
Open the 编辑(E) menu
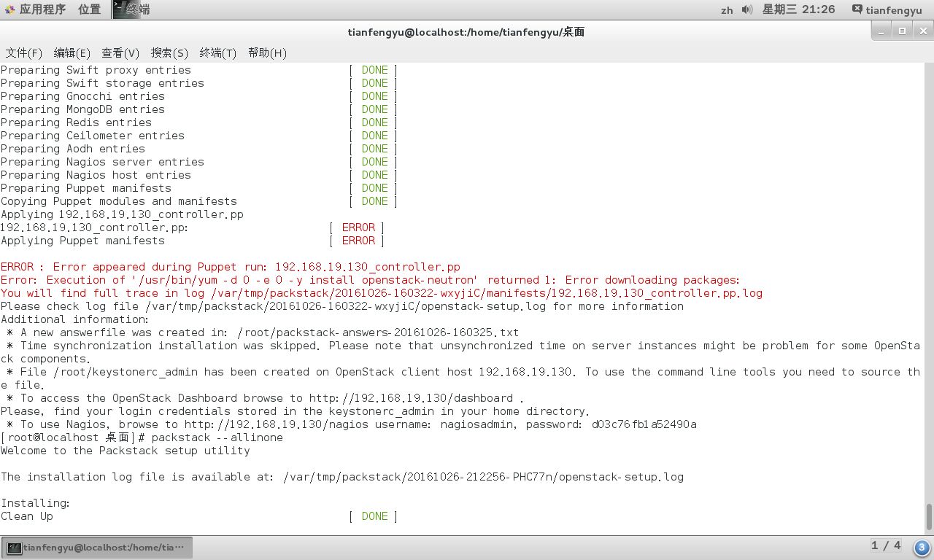72,52
